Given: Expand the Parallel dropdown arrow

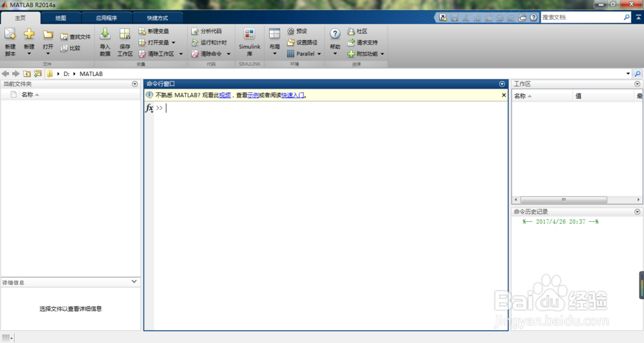Looking at the screenshot, I should tap(319, 54).
